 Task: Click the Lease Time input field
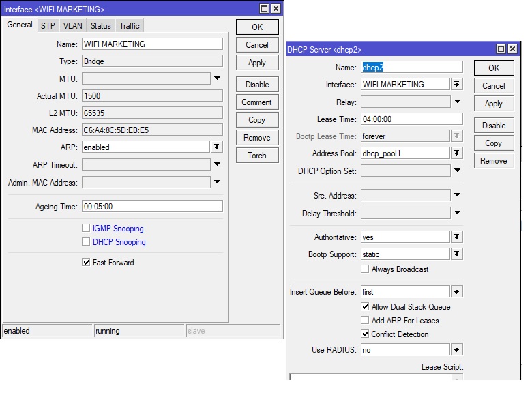tap(411, 119)
